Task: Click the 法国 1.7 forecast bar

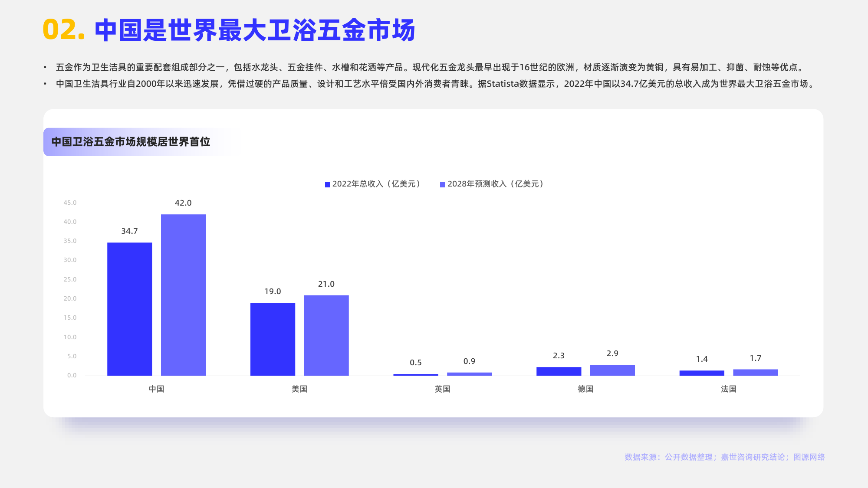Action: point(755,372)
